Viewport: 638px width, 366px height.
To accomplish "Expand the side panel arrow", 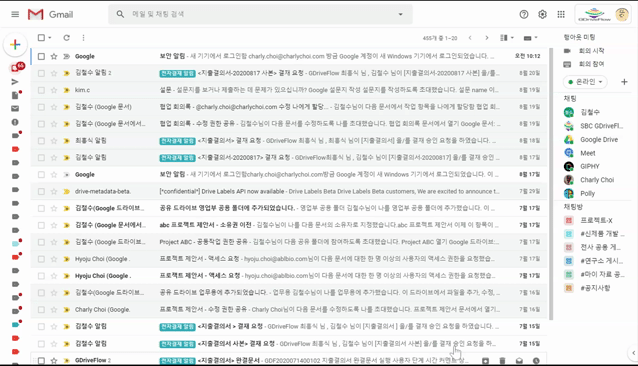I will [x=634, y=353].
